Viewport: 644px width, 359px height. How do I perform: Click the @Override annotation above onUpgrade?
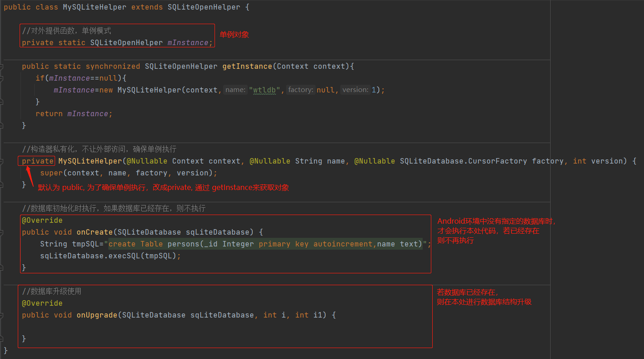42,303
